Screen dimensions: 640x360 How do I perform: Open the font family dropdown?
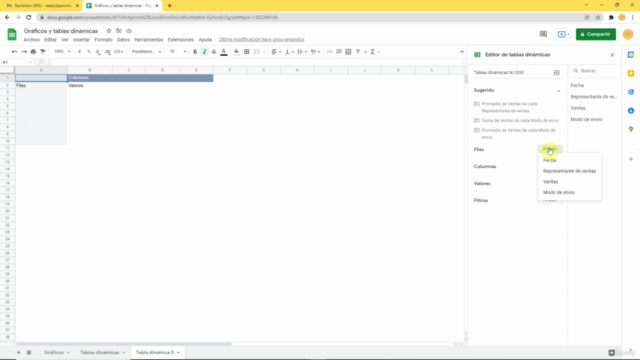pyautogui.click(x=146, y=52)
